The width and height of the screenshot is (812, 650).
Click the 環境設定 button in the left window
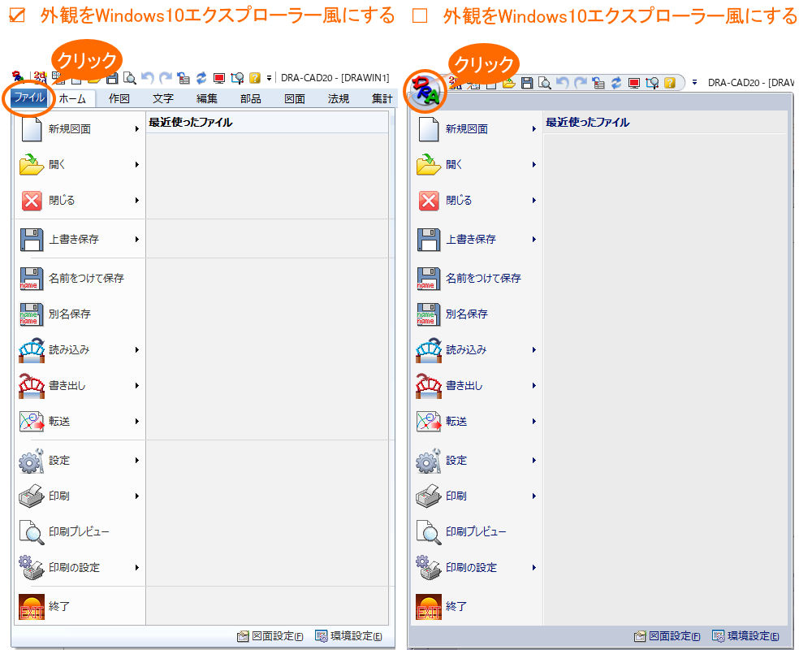point(348,636)
